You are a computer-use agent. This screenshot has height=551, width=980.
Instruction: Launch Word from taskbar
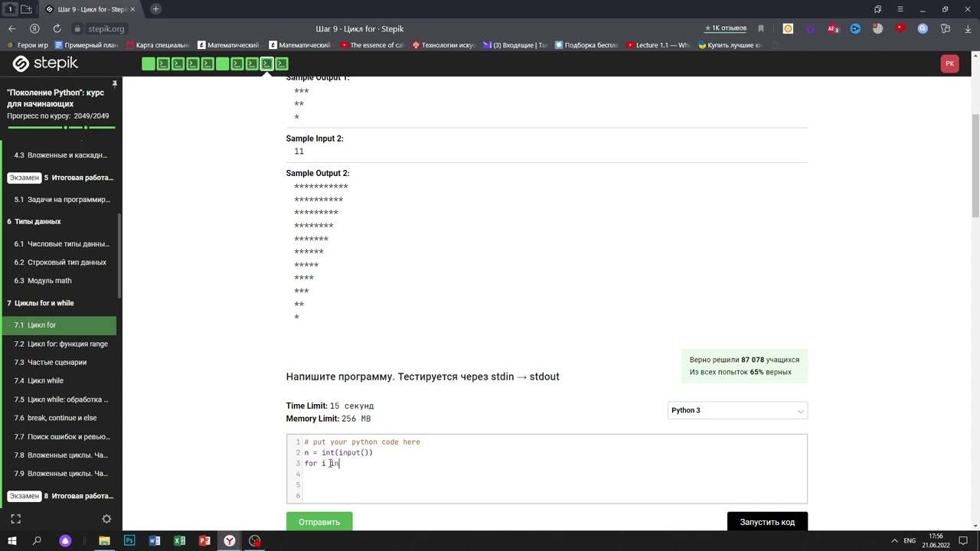(155, 540)
